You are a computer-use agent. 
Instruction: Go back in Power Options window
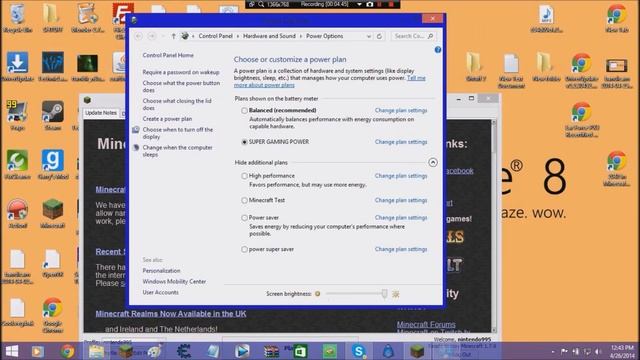pos(139,36)
